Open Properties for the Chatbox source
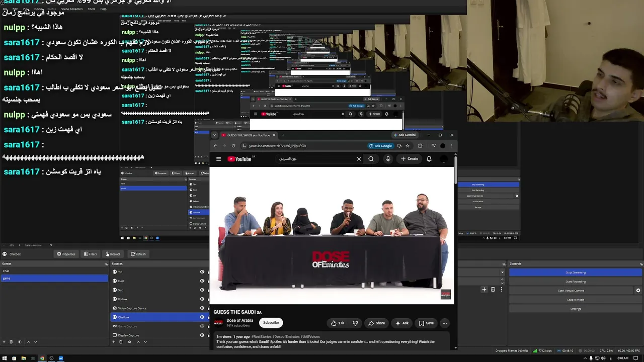This screenshot has width=644, height=362. [66, 254]
